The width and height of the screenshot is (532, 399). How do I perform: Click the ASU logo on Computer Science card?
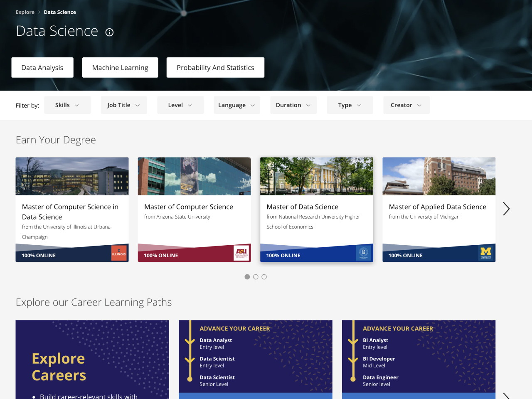click(x=241, y=253)
